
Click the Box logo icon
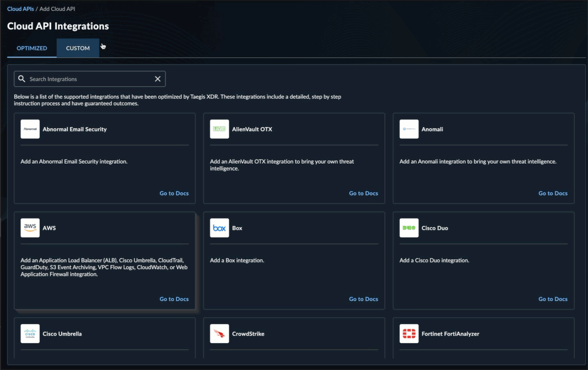point(219,228)
